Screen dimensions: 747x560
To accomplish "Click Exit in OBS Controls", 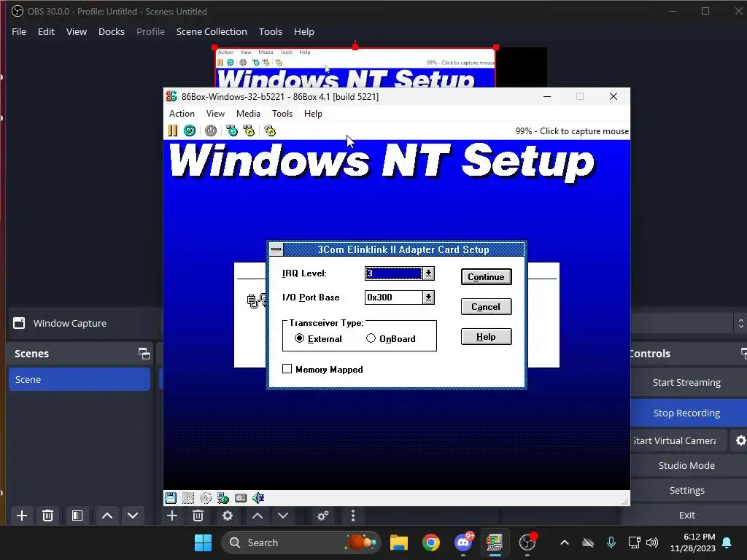I will [686, 515].
